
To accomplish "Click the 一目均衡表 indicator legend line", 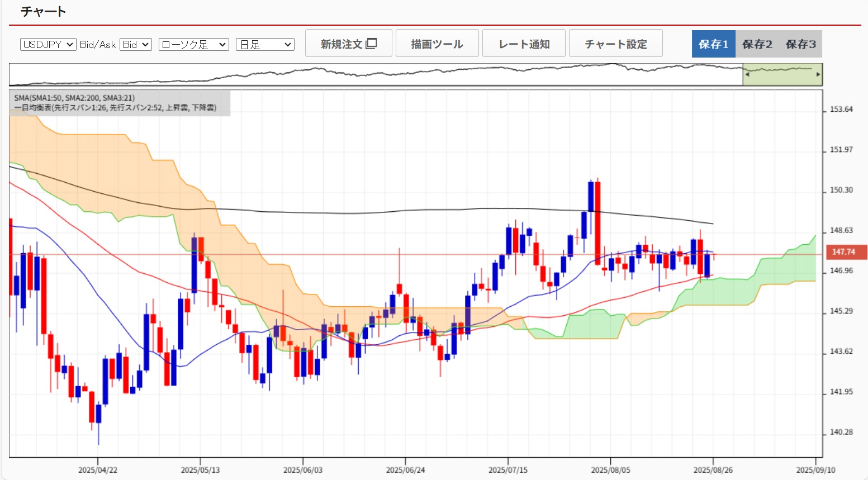I will tap(115, 108).
